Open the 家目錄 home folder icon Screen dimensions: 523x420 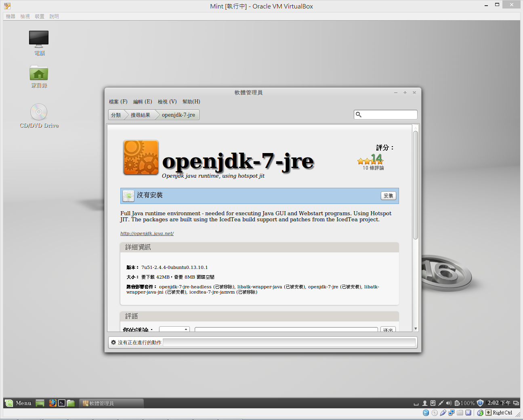coord(39,77)
